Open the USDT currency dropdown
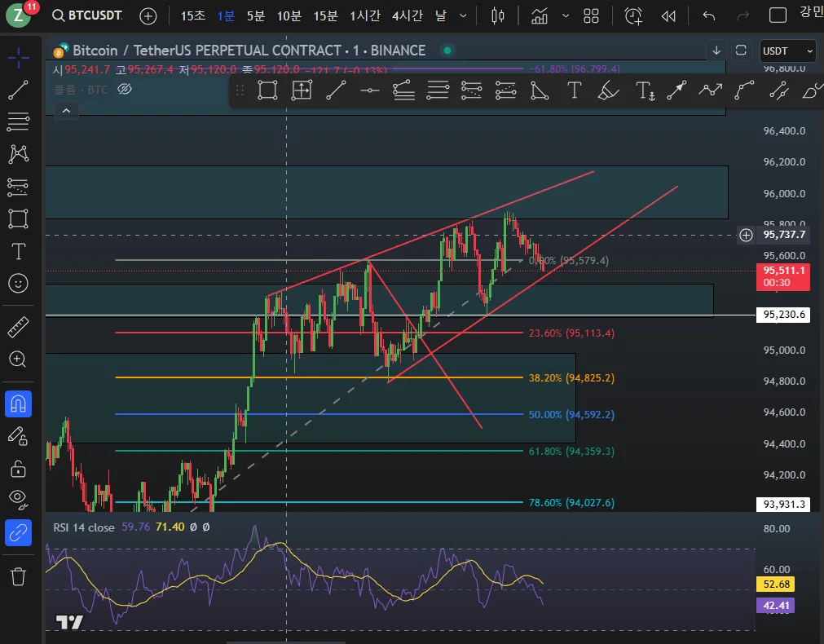824x644 pixels. 787,51
